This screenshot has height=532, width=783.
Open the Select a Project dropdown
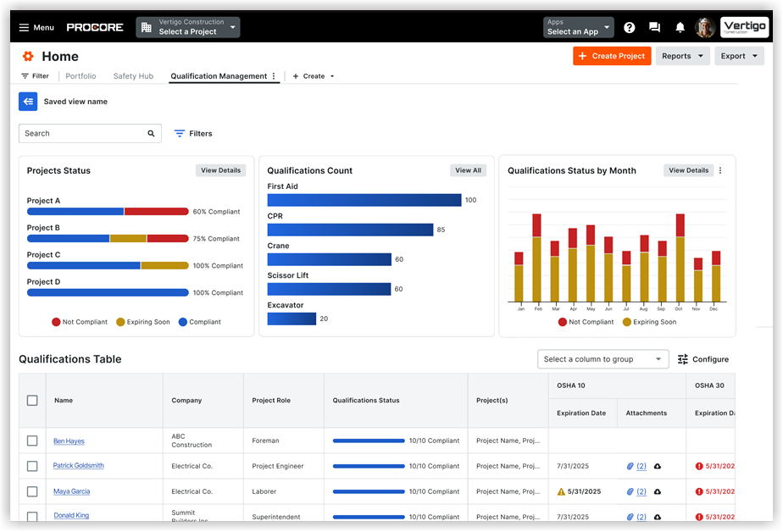click(187, 27)
